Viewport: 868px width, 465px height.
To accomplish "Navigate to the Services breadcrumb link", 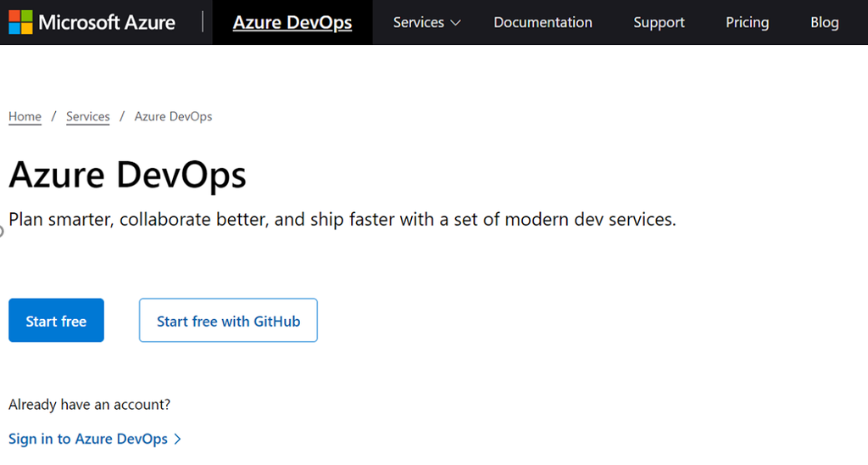I will 88,116.
